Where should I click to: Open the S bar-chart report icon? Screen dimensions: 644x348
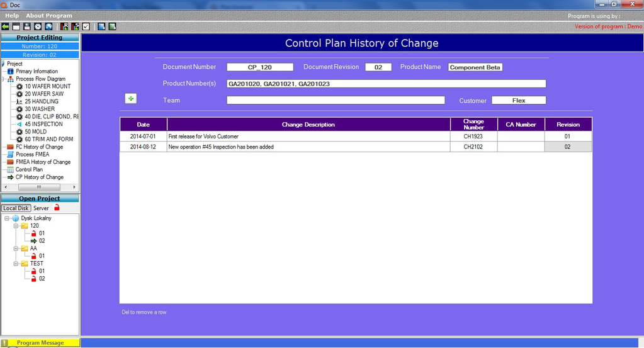click(75, 26)
